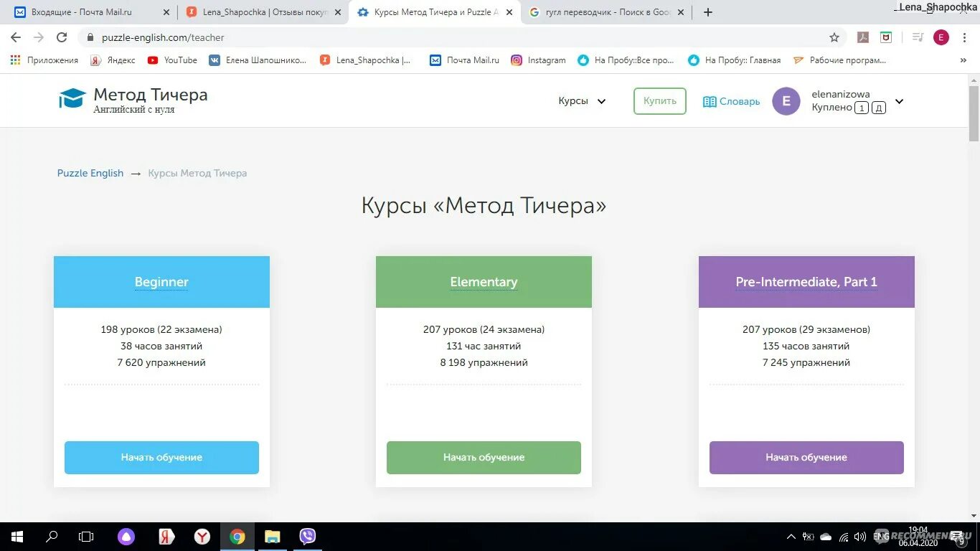Open the На Пробу:: Главная bookmark
This screenshot has height=551, width=980.
pos(734,60)
